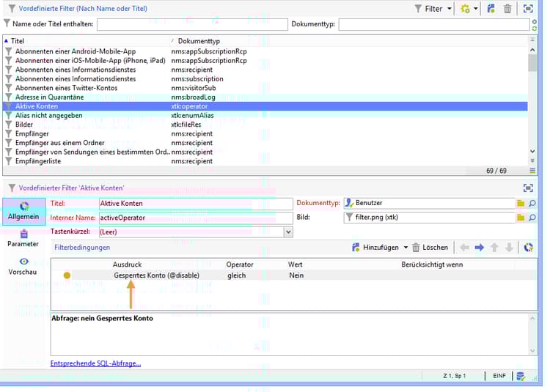Screen dimensions: 550x392
Task: Open the Hinzufügen dropdown arrow
Action: 406,248
